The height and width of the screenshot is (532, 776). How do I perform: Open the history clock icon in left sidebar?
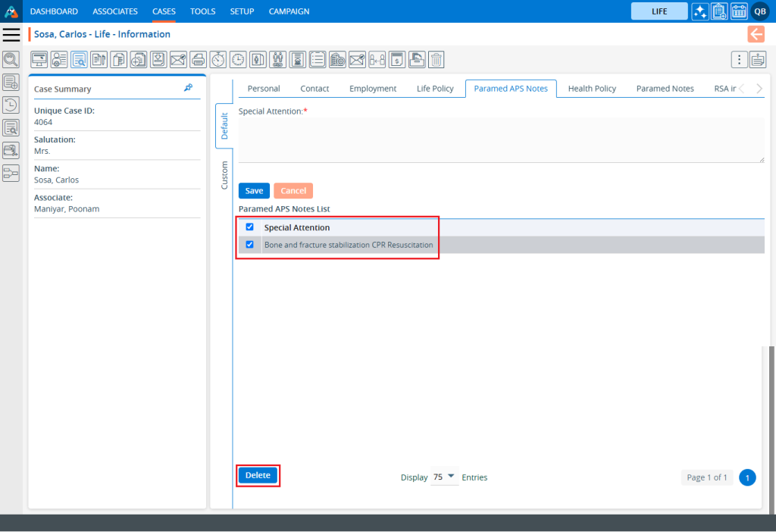[x=11, y=105]
